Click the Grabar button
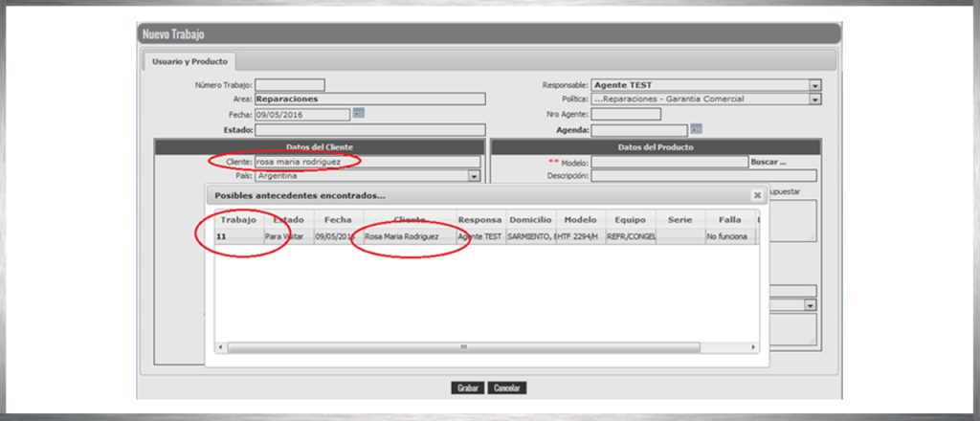The width and height of the screenshot is (980, 421). [467, 388]
